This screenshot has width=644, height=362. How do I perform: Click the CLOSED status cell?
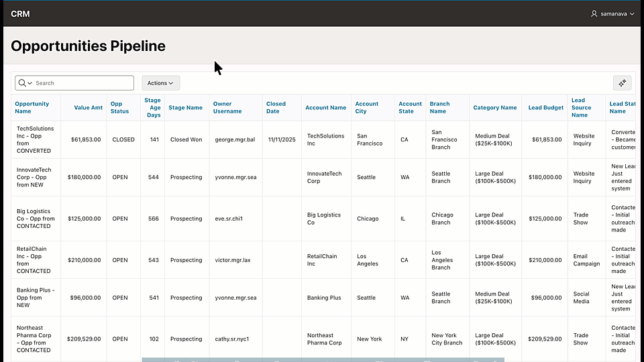click(123, 139)
